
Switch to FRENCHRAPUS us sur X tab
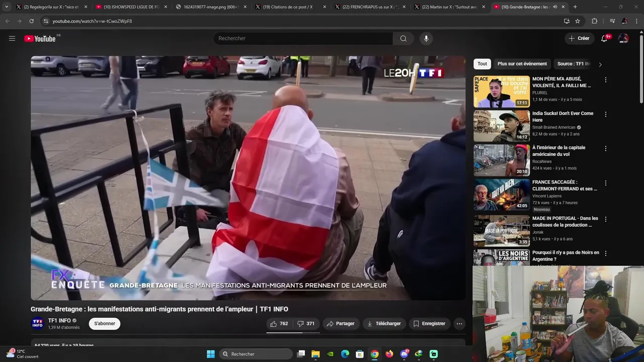(x=370, y=7)
